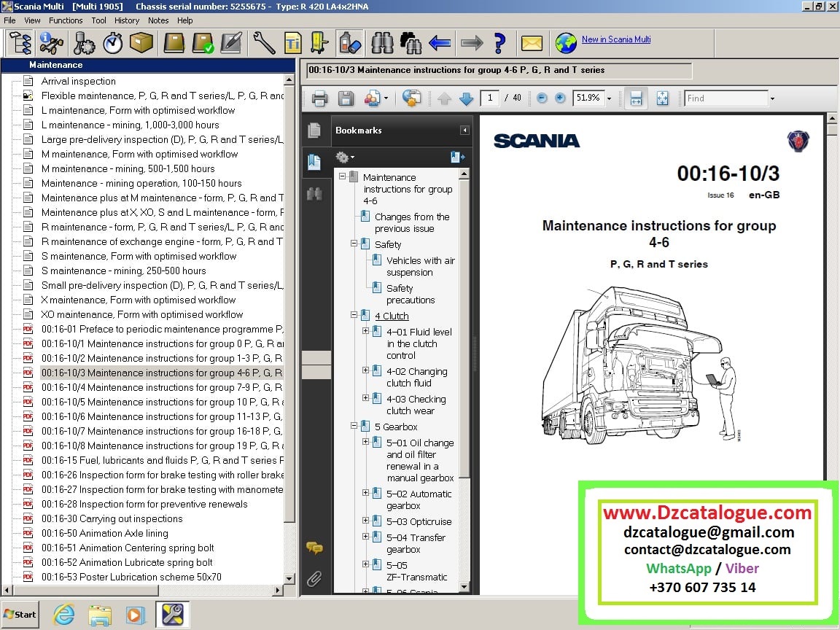Viewport: 840px width, 630px height.
Task: Collapse the Safety bookmark
Action: click(354, 244)
